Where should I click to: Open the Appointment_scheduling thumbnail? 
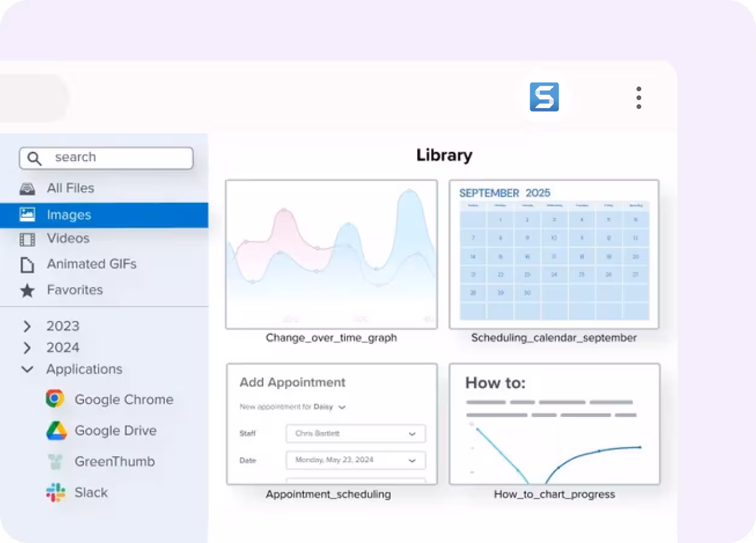click(x=332, y=424)
